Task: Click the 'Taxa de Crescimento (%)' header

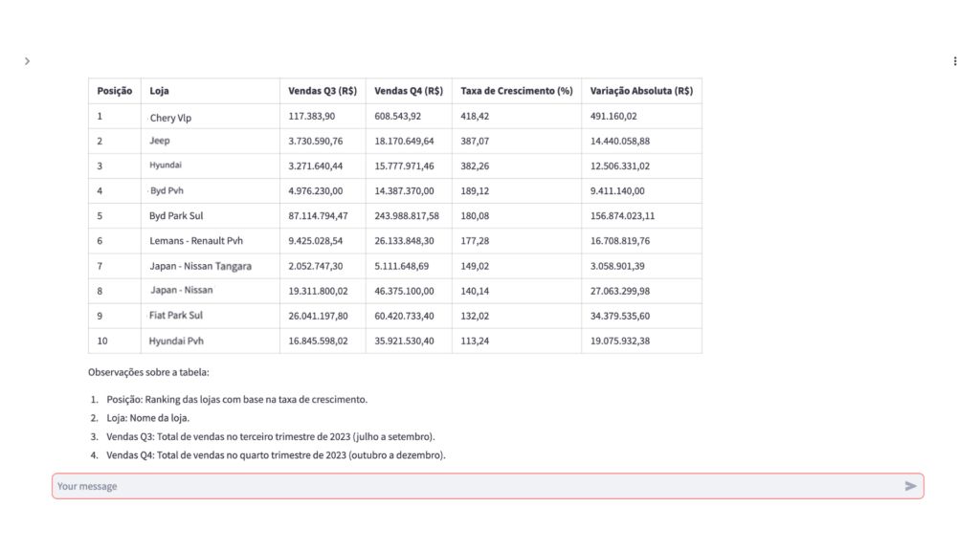Action: tap(516, 91)
